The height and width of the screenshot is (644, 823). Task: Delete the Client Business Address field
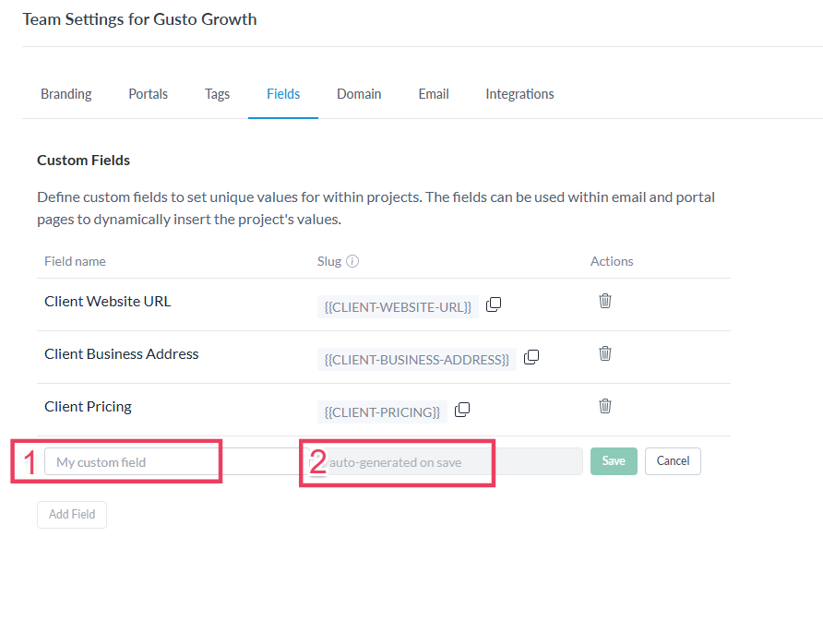(x=605, y=353)
